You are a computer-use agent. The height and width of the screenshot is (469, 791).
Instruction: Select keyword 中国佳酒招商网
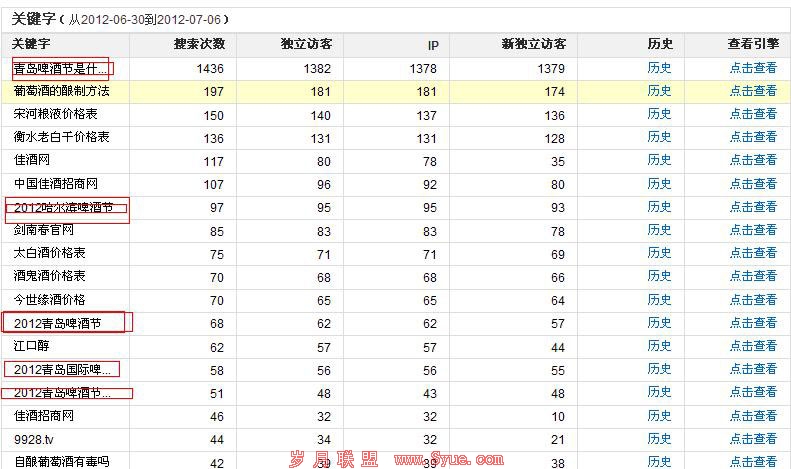pyautogui.click(x=55, y=184)
